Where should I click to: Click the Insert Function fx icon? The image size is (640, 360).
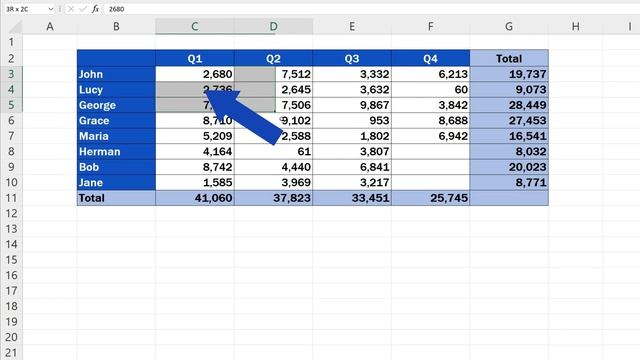tap(95, 9)
